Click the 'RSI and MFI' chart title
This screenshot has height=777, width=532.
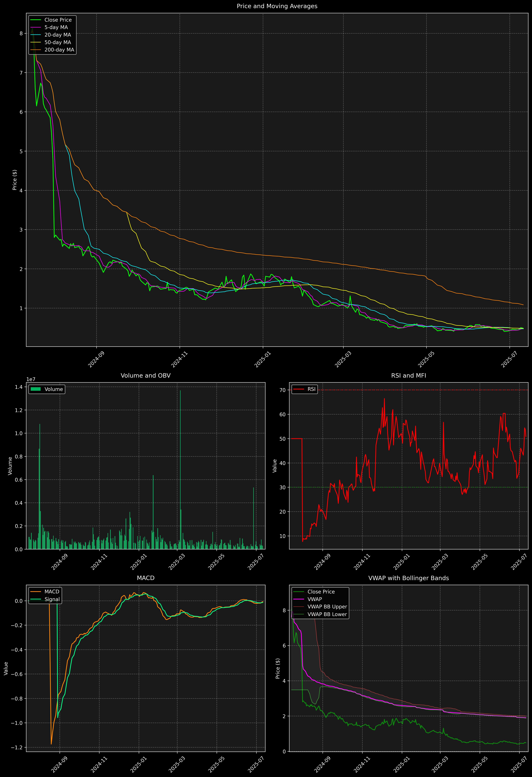(x=409, y=375)
